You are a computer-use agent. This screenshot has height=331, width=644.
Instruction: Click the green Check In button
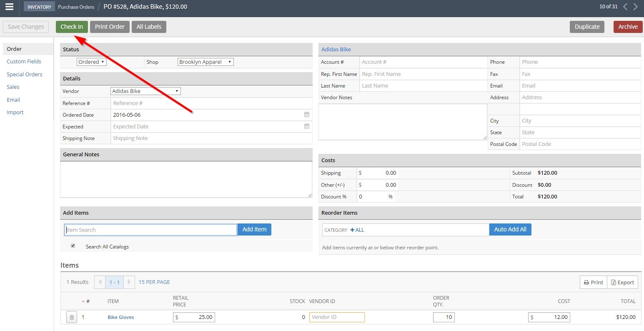72,27
